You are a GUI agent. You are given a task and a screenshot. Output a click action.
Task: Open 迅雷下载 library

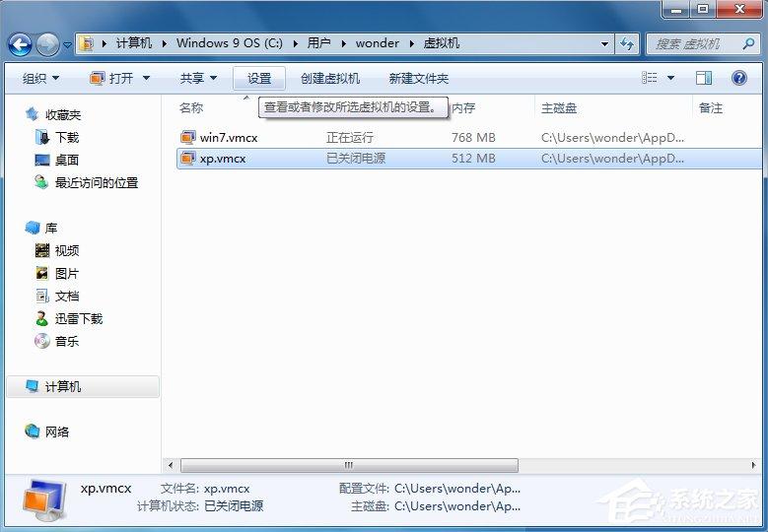(79, 319)
